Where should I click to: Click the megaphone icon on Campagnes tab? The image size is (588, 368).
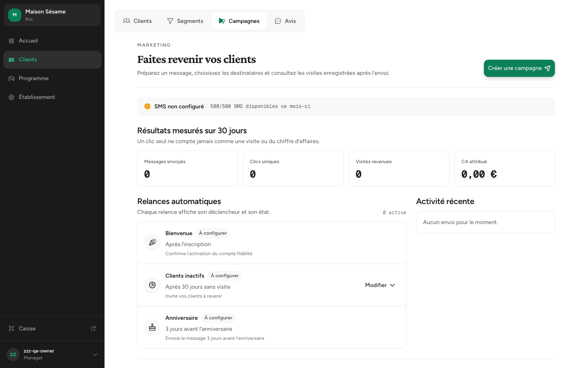coord(222,21)
